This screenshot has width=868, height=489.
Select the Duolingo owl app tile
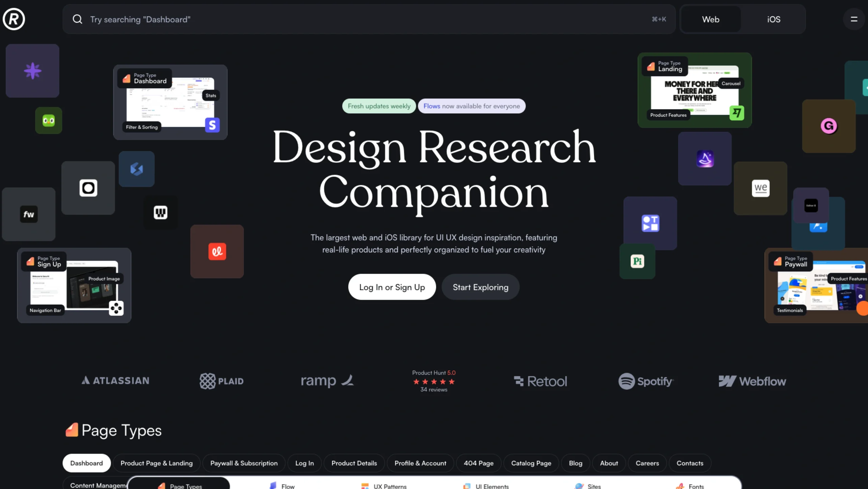(x=48, y=120)
